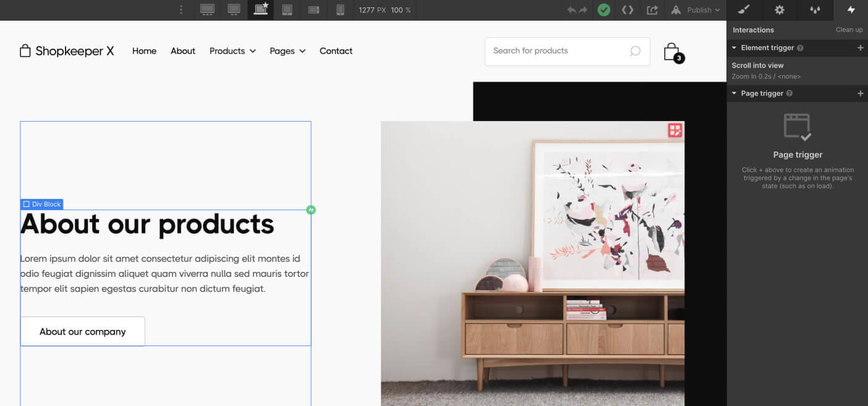
Task: Click the green save status checkmark
Action: coord(603,9)
